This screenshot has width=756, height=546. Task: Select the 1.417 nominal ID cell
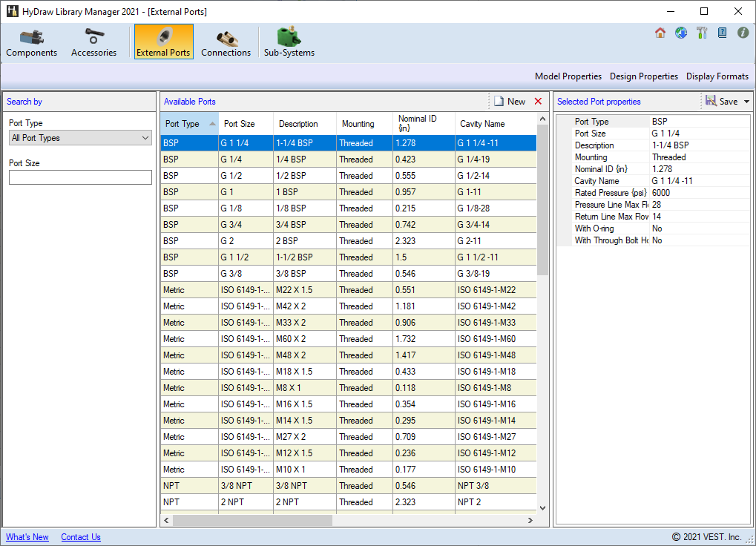[x=424, y=355]
